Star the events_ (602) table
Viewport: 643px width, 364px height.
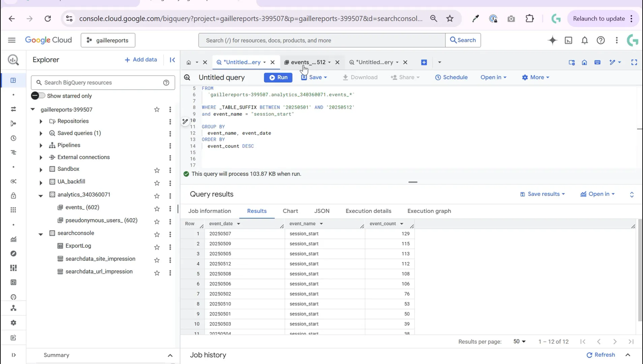pos(157,209)
